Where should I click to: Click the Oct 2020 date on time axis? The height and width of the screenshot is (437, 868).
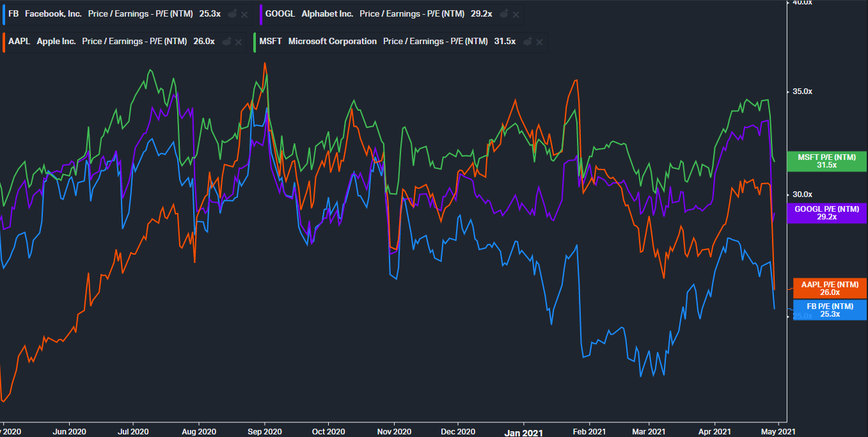click(x=327, y=432)
